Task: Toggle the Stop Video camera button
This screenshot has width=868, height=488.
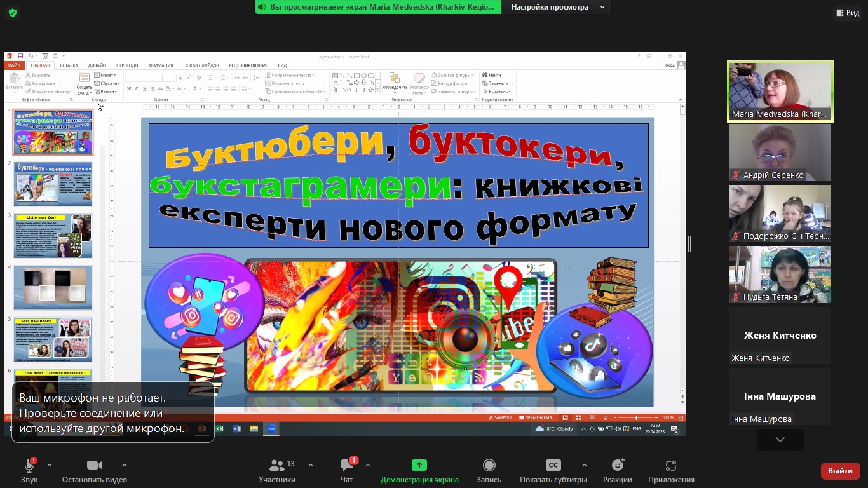Action: (x=94, y=465)
